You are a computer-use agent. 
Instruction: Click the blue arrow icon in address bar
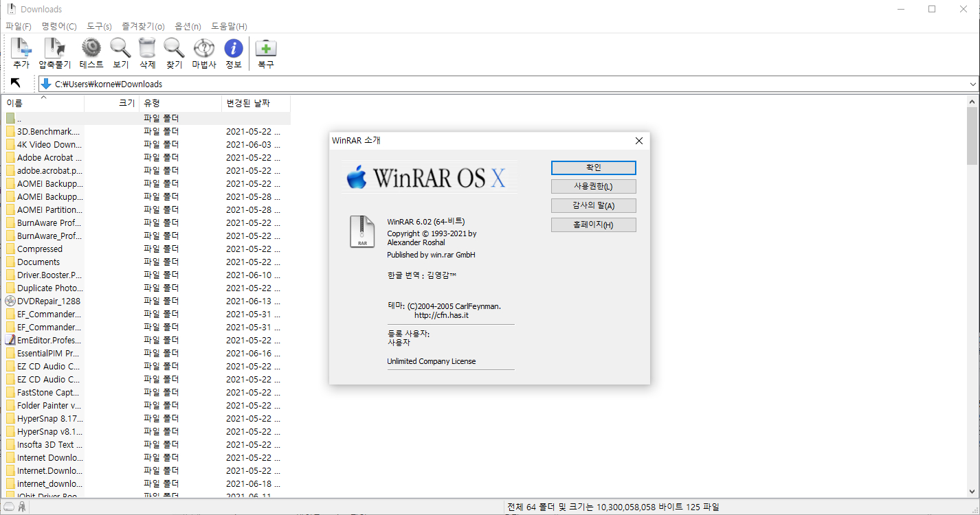46,84
